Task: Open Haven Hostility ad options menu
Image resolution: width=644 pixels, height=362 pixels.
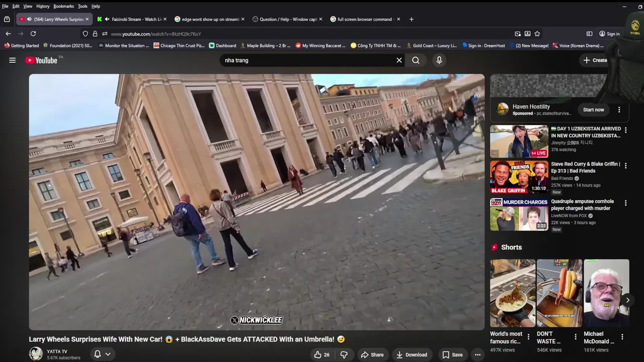Action: click(619, 110)
